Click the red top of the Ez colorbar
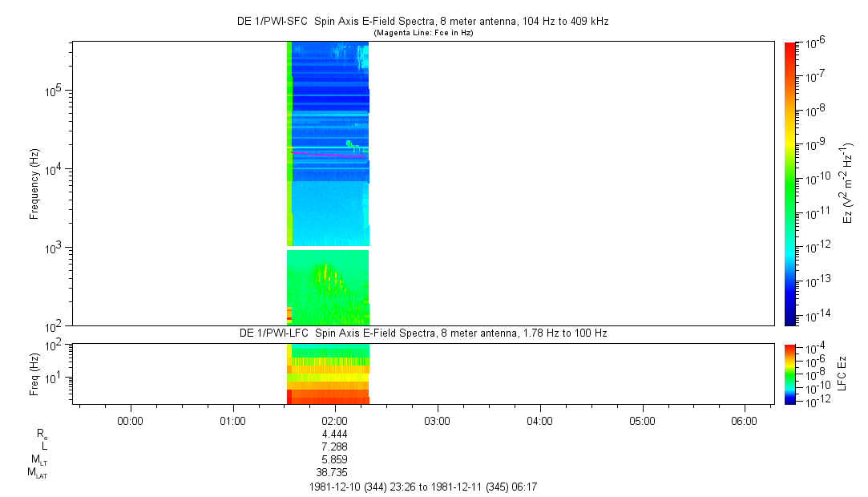868x497 pixels. tap(790, 46)
